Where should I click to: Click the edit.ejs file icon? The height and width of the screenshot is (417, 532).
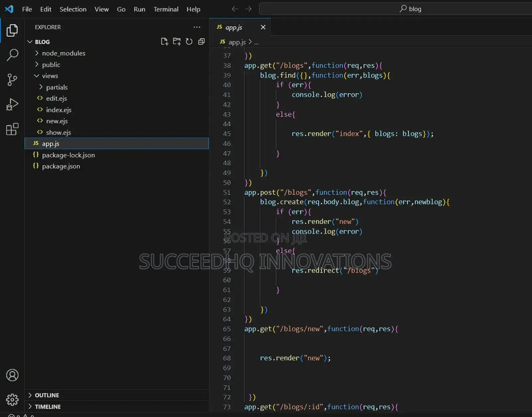click(x=40, y=98)
